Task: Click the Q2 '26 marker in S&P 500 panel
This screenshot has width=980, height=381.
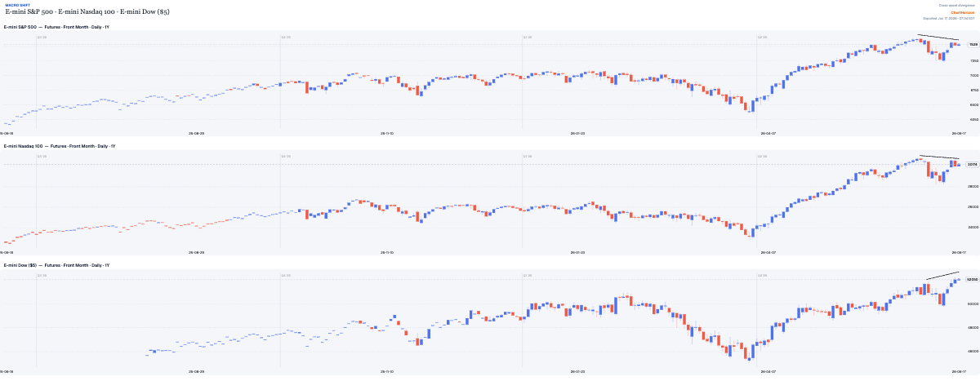Action: (762, 37)
